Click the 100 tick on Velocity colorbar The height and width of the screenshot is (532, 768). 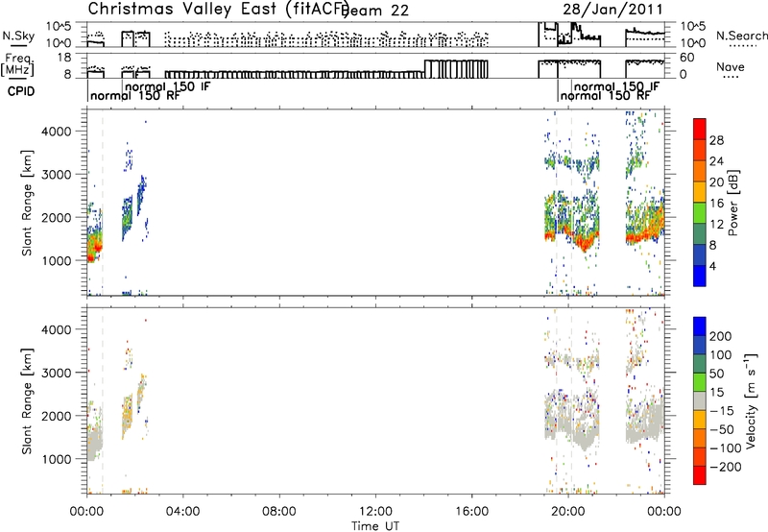coord(721,354)
